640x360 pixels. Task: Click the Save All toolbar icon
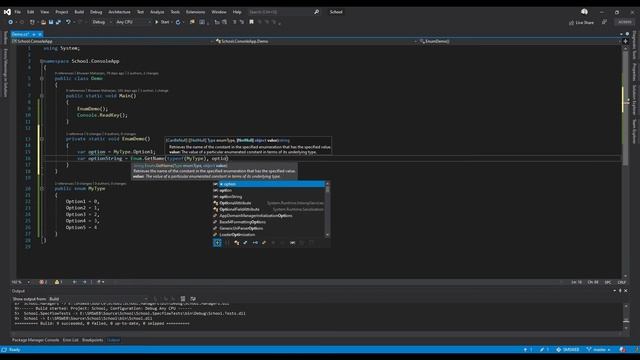[58, 22]
